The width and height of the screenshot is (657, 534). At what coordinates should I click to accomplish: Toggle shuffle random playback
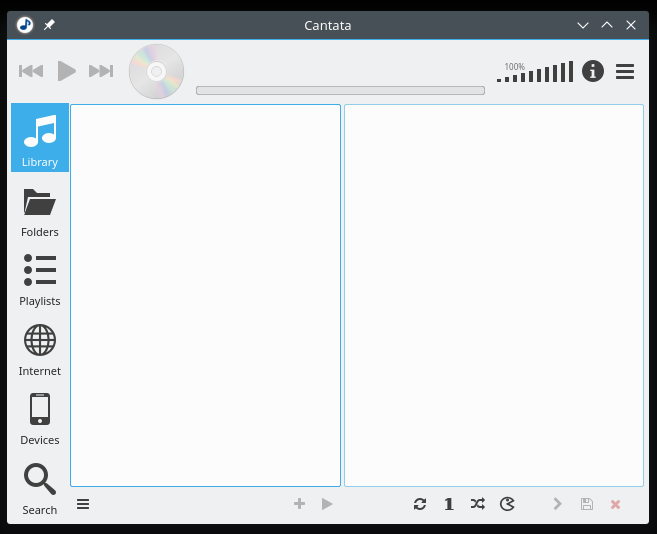point(478,504)
